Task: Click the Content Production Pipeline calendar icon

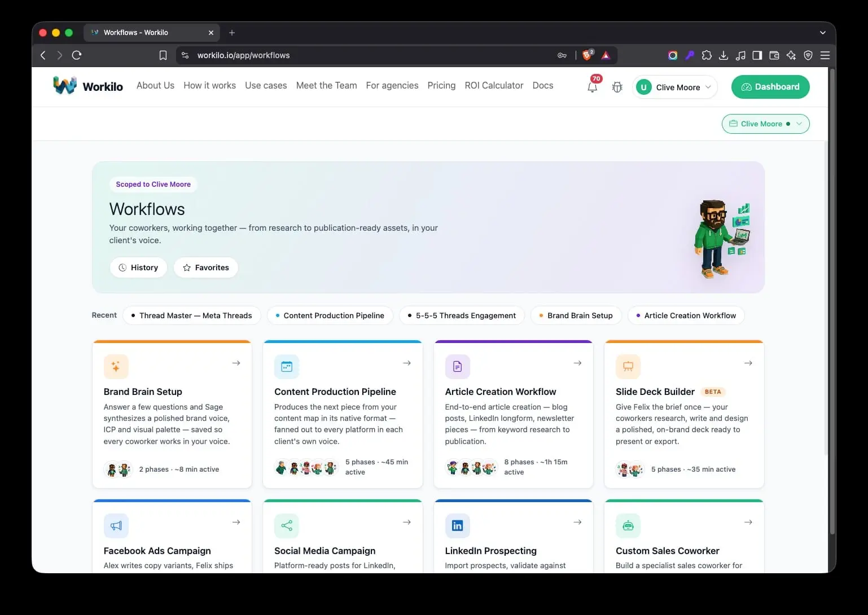Action: pos(287,367)
